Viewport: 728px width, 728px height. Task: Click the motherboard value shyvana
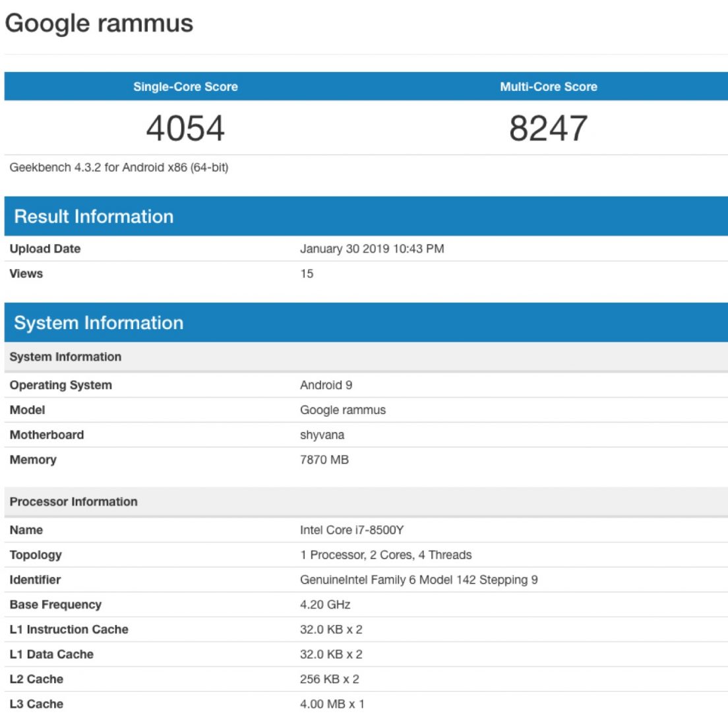pos(322,435)
